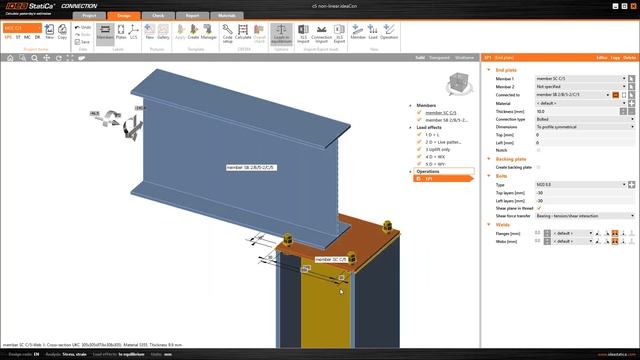Click Top layers input field
The image size is (640, 360).
[x=585, y=193]
